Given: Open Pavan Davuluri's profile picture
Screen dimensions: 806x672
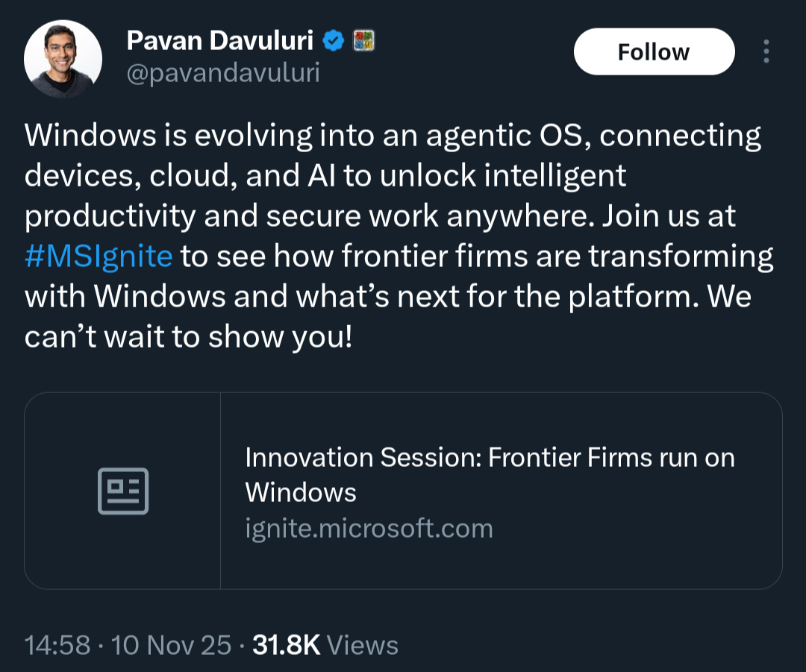Looking at the screenshot, I should 63,58.
